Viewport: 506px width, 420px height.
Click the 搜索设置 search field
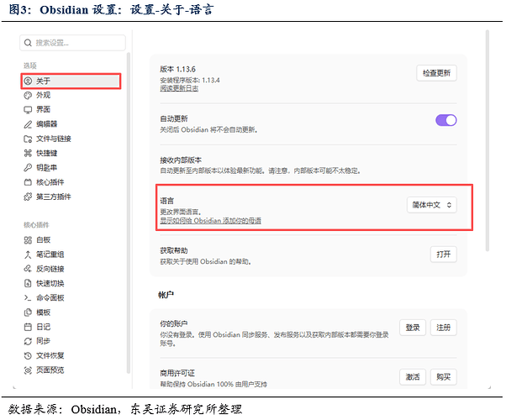coord(72,43)
